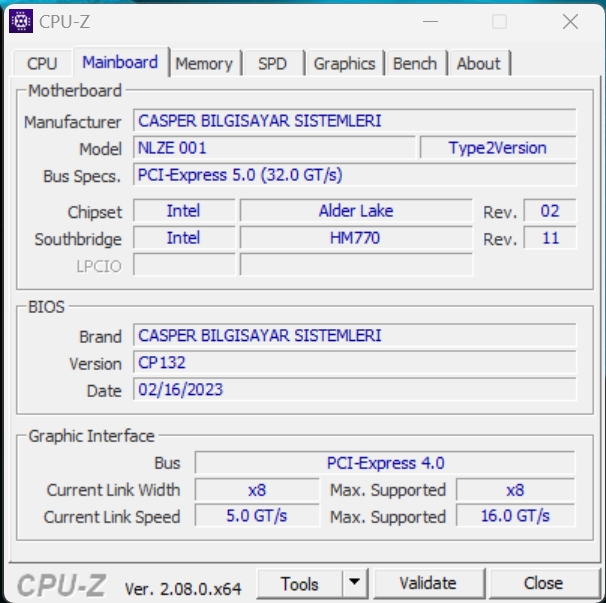Switch to the CPU tab
Viewport: 606px width, 603px height.
pyautogui.click(x=42, y=63)
